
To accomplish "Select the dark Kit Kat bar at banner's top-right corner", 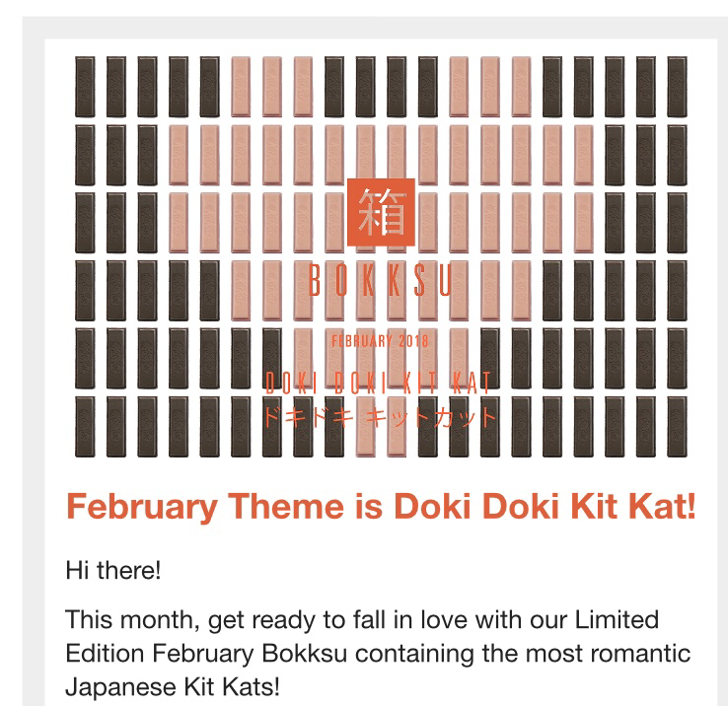I will [x=677, y=87].
